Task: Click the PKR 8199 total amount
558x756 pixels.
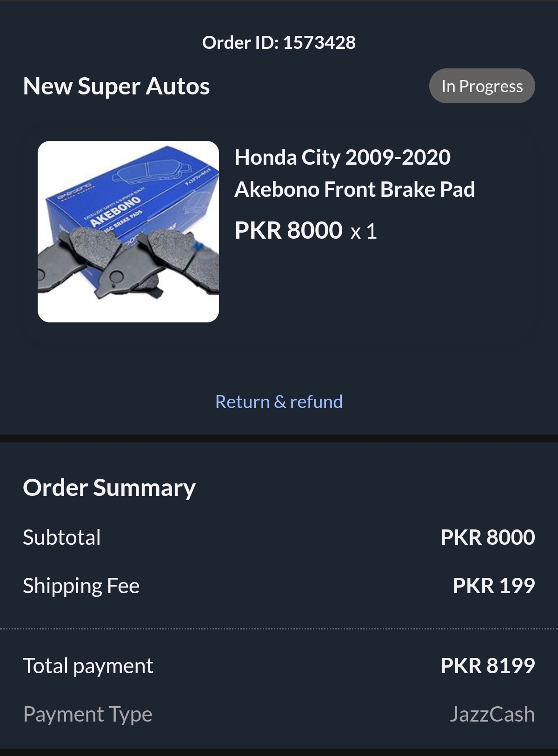Action: click(488, 666)
